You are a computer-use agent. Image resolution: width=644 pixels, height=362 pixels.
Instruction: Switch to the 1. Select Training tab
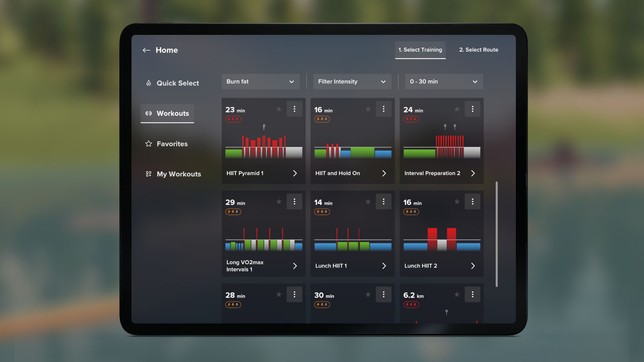pyautogui.click(x=420, y=50)
